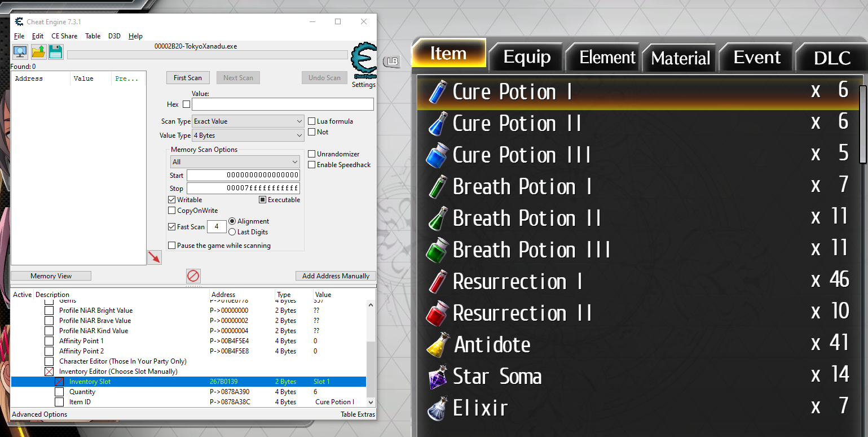Open the Value Type dropdown

pyautogui.click(x=248, y=136)
